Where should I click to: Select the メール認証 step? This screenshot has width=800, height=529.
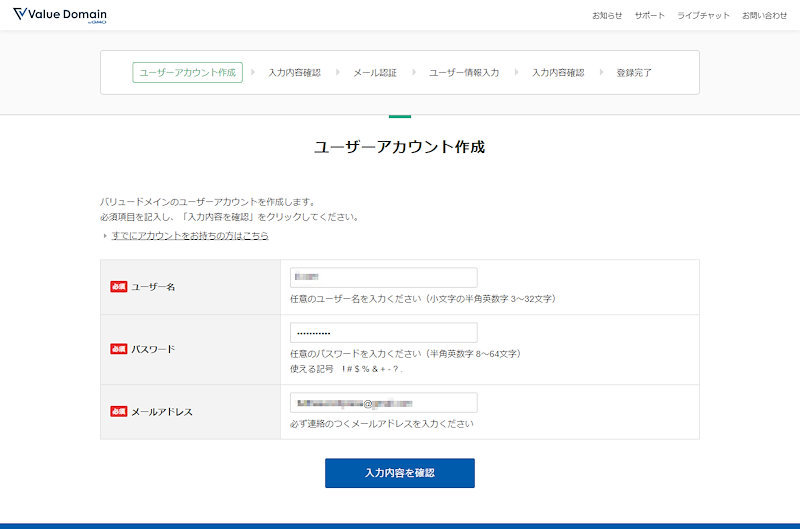click(x=375, y=73)
